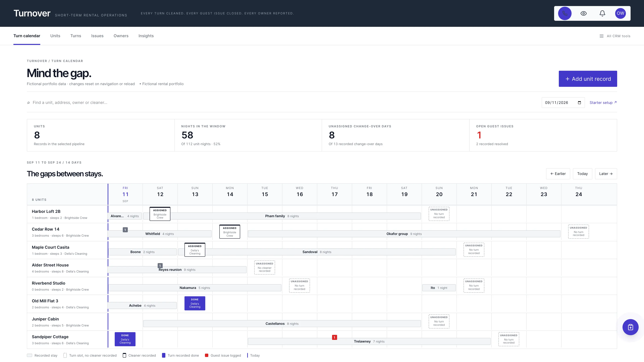644x362 pixels.
Task: Go to the Issues tab
Action: point(97,36)
